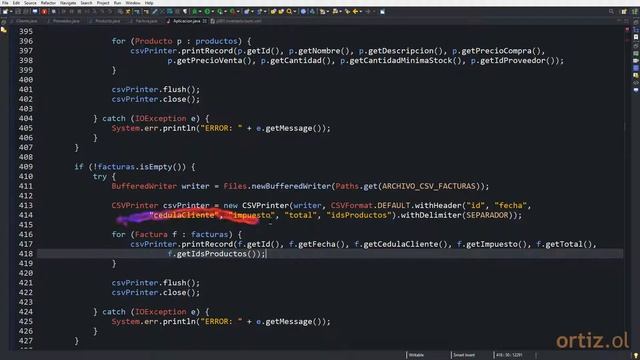The width and height of the screenshot is (640, 360).
Task: Click the Java perspective icon
Action: [x=635, y=11]
